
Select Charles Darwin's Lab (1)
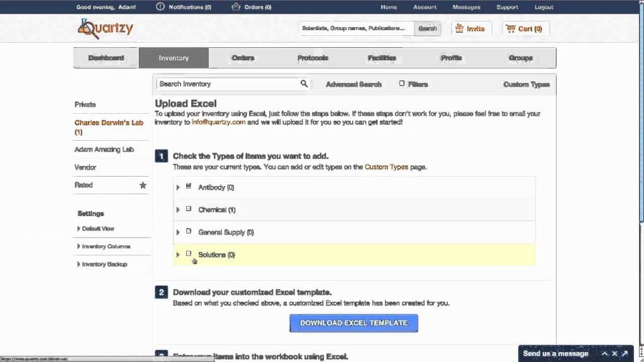click(109, 127)
